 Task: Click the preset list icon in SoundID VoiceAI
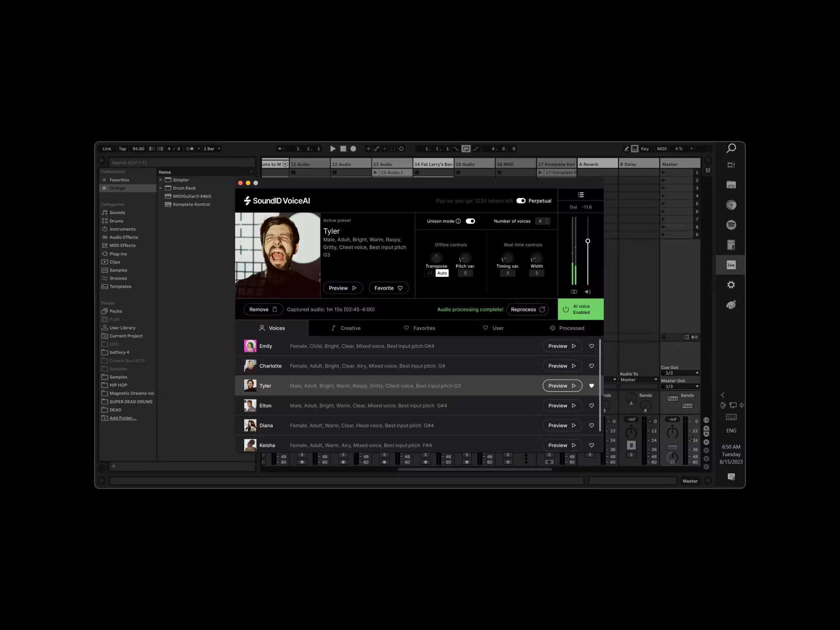(581, 194)
